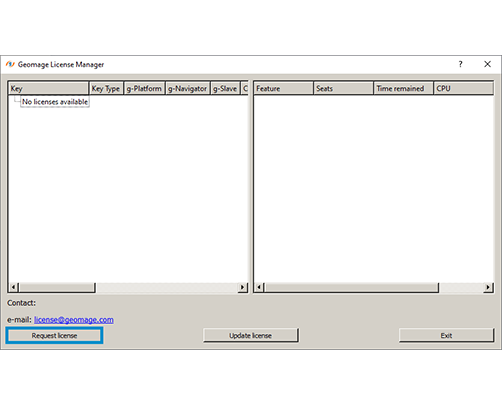The height and width of the screenshot is (403, 502).
Task: Click the g-Slave column header
Action: click(225, 88)
